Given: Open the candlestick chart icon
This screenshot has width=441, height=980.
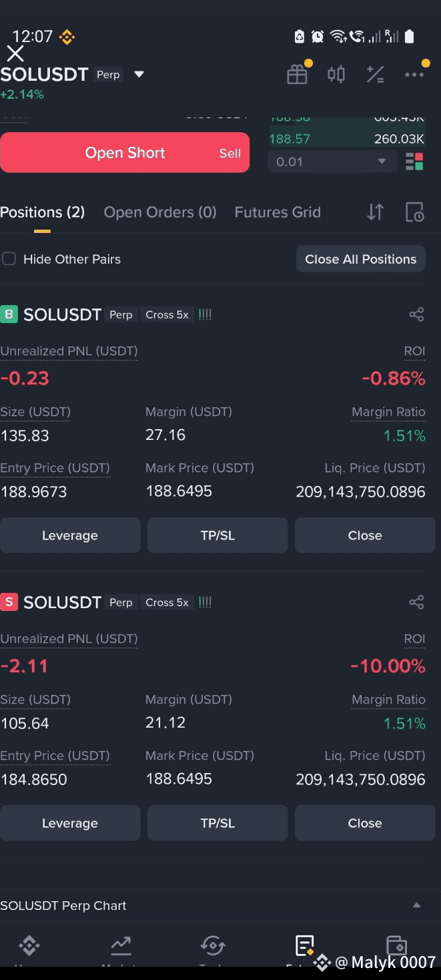Looking at the screenshot, I should click(336, 74).
